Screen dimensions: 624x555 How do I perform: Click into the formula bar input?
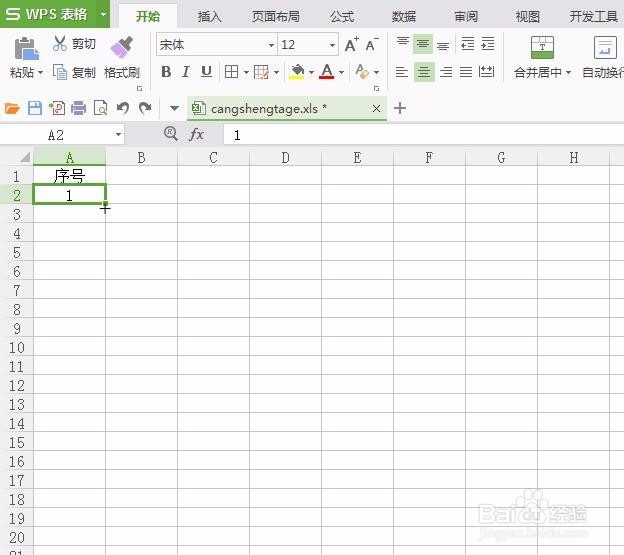[x=423, y=134]
